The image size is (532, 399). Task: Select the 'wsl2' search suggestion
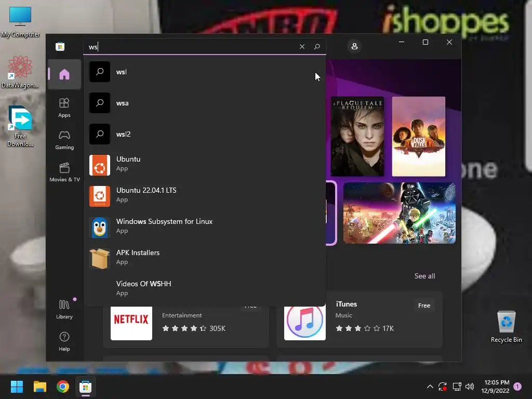point(205,135)
